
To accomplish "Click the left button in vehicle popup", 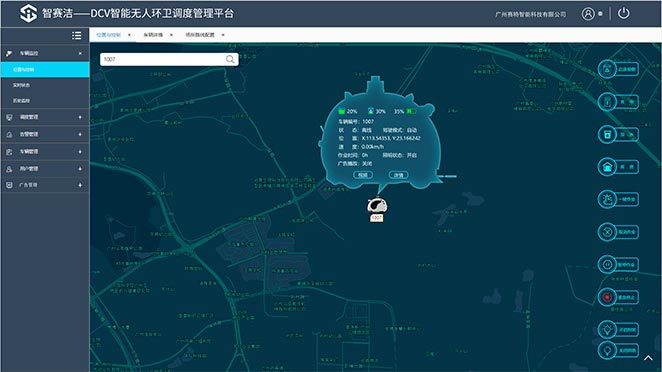I will [x=363, y=175].
